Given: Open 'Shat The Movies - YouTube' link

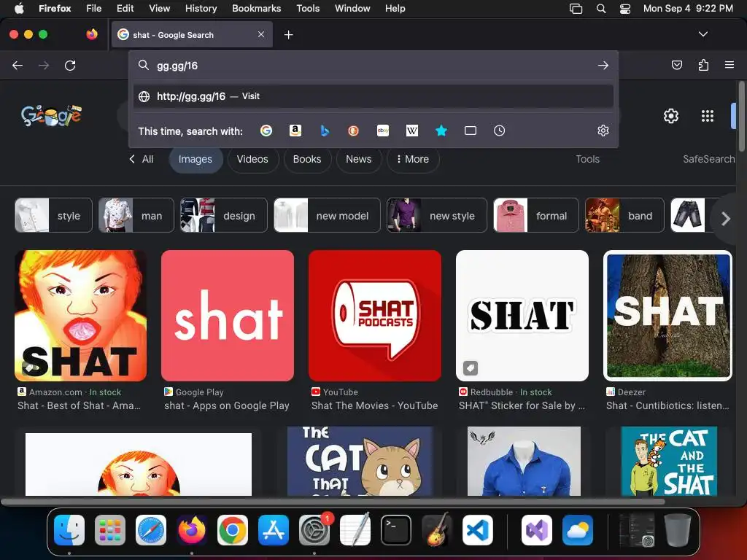Looking at the screenshot, I should tap(374, 405).
